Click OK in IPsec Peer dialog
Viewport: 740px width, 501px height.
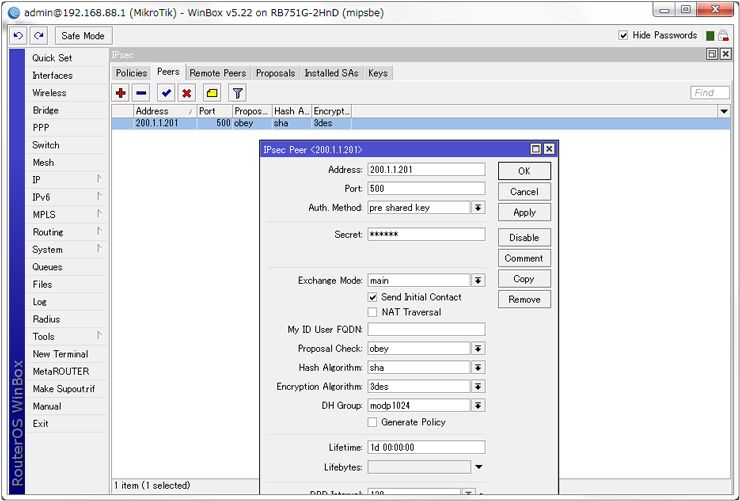pos(524,171)
